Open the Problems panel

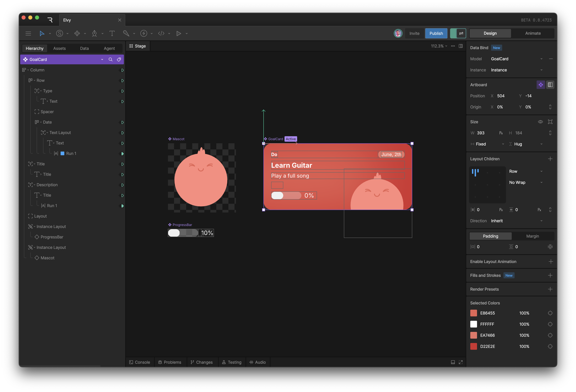click(170, 362)
